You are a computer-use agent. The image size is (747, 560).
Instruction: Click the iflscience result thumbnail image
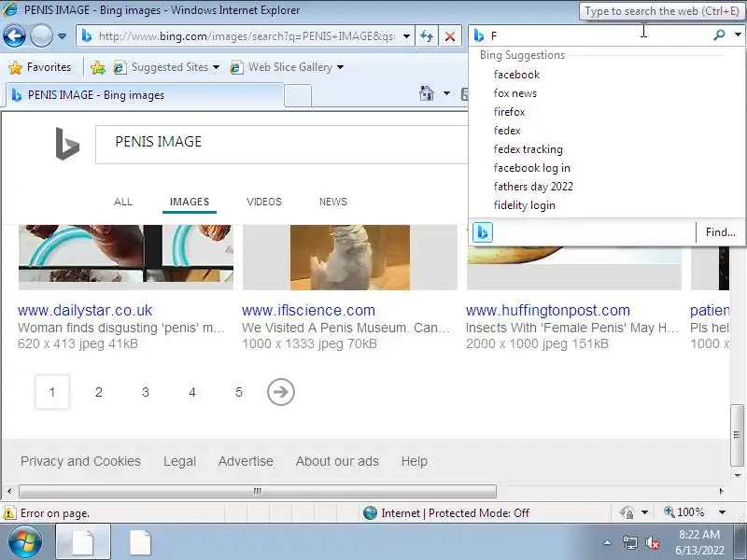(349, 258)
